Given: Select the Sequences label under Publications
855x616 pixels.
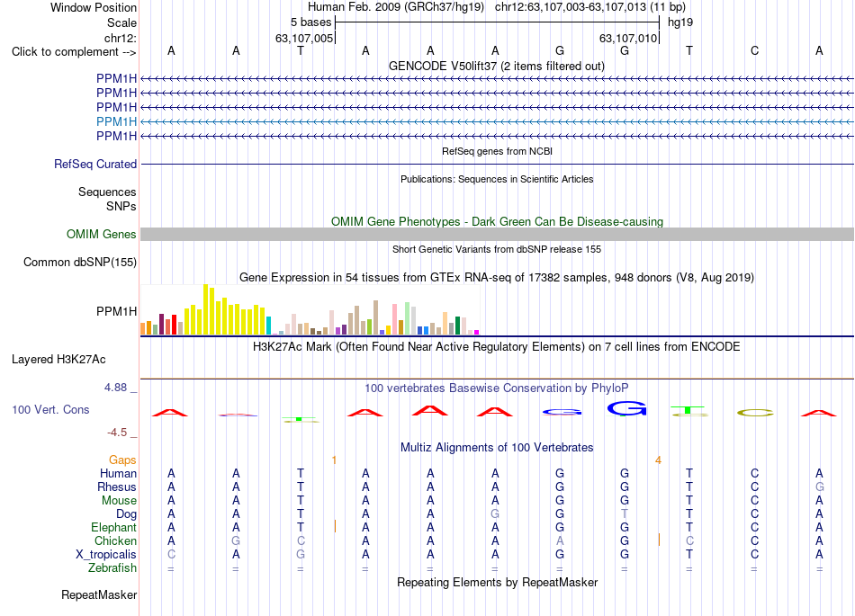Looking at the screenshot, I should point(107,192).
